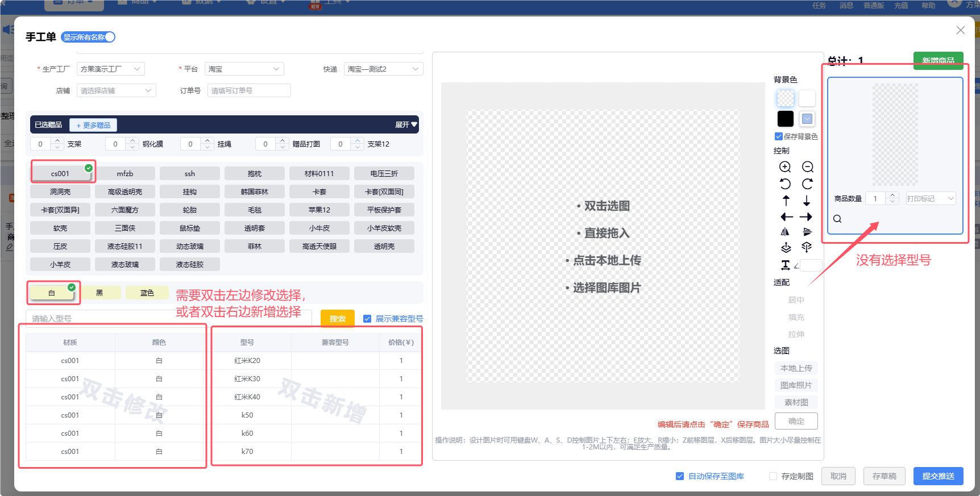Viewport: 980px width, 496px height.
Task: Click the 搜索 button
Action: tap(338, 319)
